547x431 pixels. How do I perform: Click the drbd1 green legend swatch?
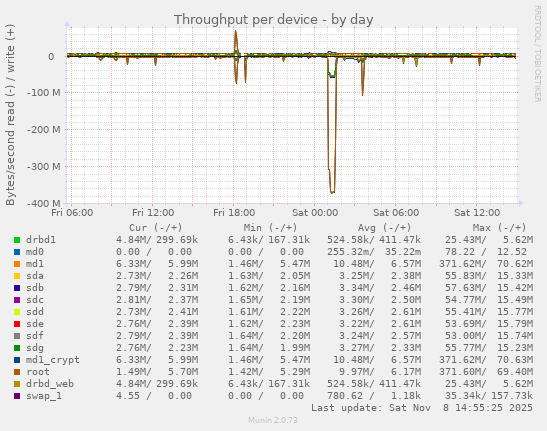[17, 240]
